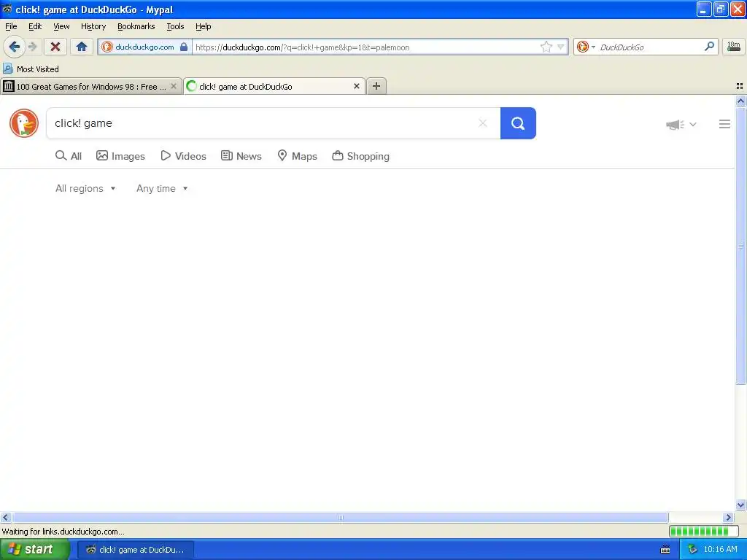Close the 100 Great Games tab

pyautogui.click(x=174, y=86)
